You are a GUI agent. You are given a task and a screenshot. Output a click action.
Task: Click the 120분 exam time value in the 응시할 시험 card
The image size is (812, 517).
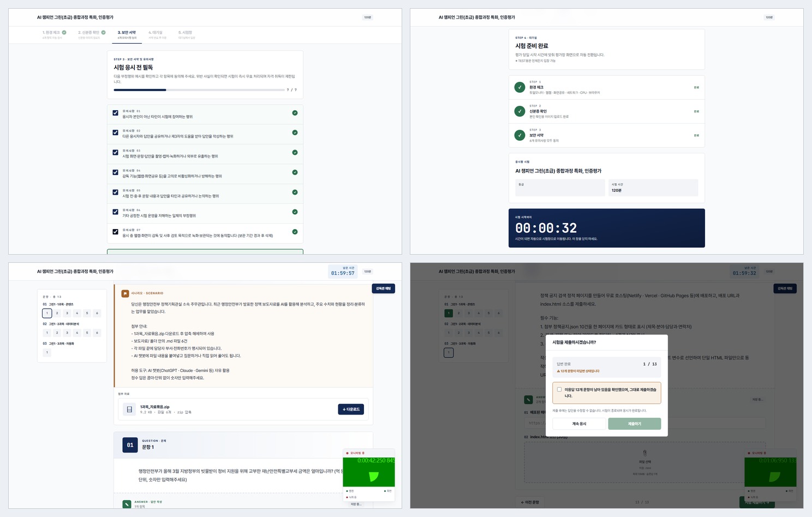pyautogui.click(x=617, y=190)
